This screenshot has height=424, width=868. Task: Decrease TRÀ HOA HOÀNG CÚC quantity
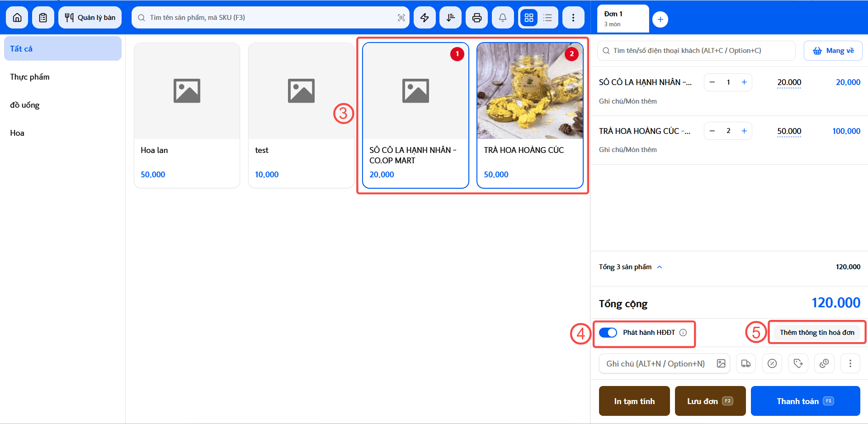tap(712, 131)
